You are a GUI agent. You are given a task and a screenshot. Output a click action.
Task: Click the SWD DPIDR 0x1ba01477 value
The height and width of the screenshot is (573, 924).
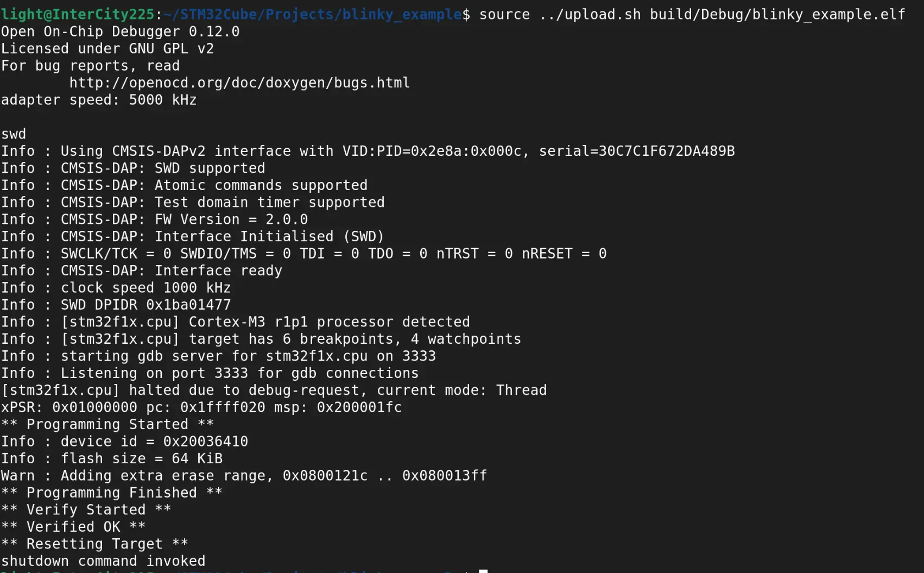click(188, 305)
